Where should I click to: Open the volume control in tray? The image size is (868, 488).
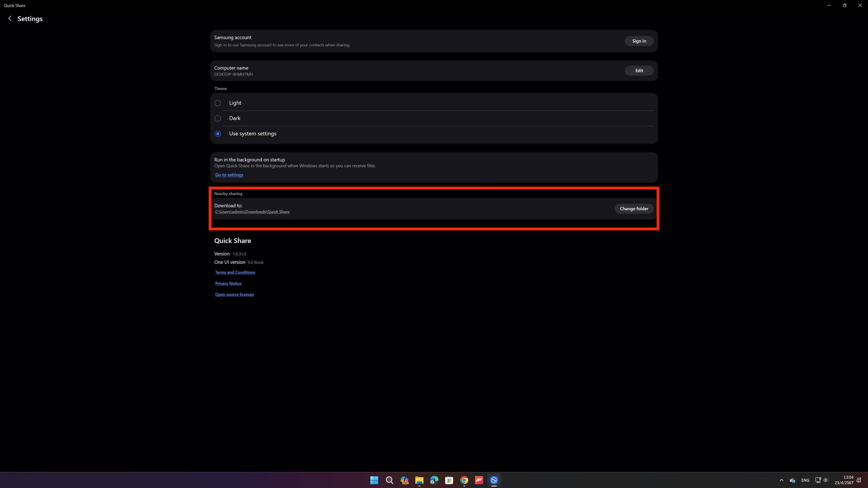(825, 480)
